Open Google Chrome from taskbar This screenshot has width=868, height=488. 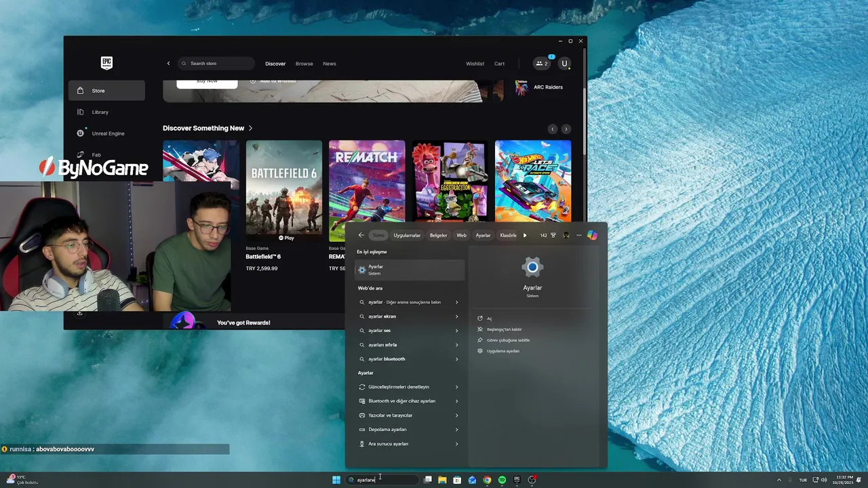[x=487, y=480]
